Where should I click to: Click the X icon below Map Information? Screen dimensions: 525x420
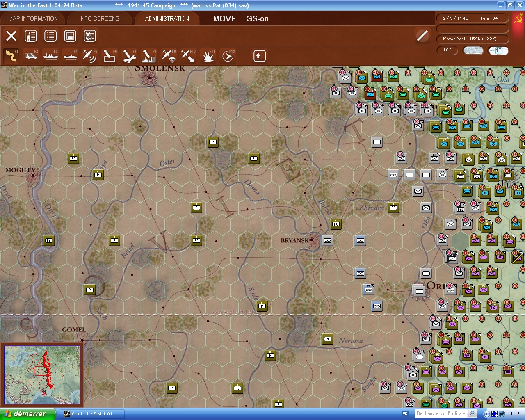click(11, 36)
